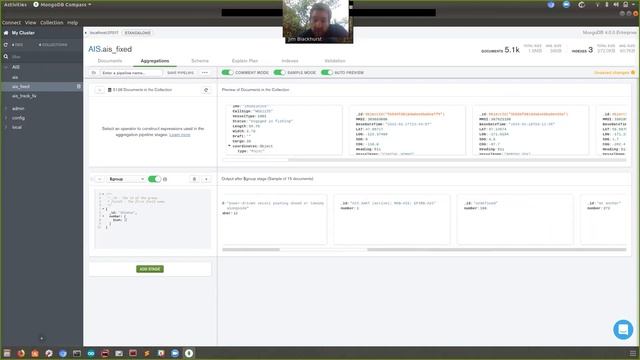
Task: Click the collection preview horizontal scrollbar
Action: pyautogui.click(x=424, y=160)
